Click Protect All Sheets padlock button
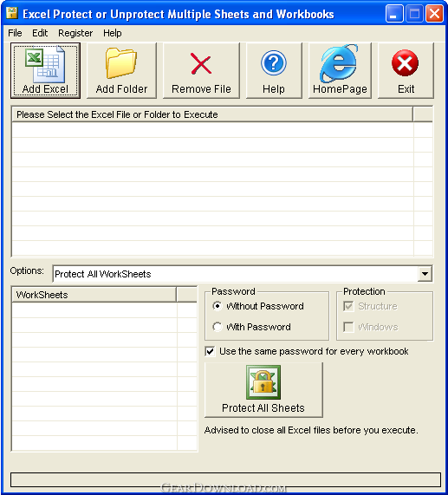The image size is (448, 495). click(x=263, y=390)
